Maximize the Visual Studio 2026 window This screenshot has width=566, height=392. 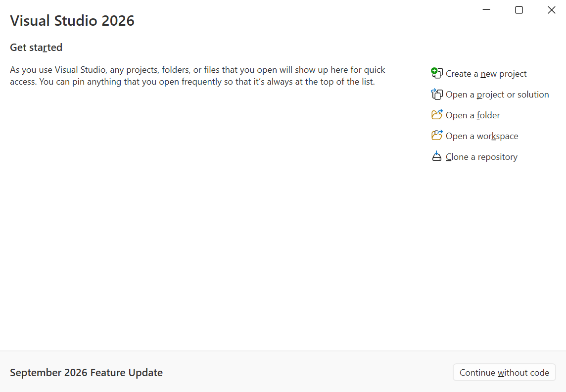(x=519, y=10)
